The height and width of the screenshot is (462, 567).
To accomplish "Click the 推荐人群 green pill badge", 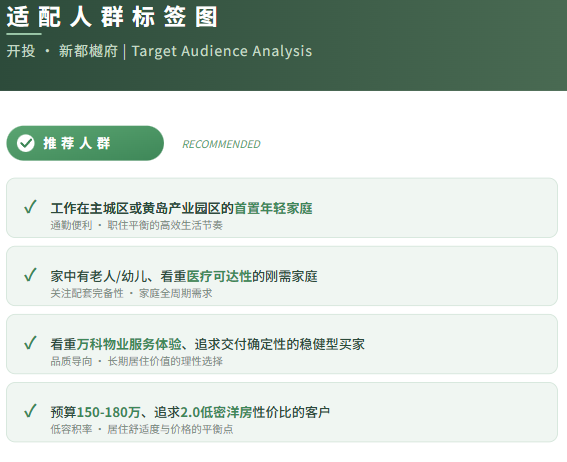I will (85, 143).
